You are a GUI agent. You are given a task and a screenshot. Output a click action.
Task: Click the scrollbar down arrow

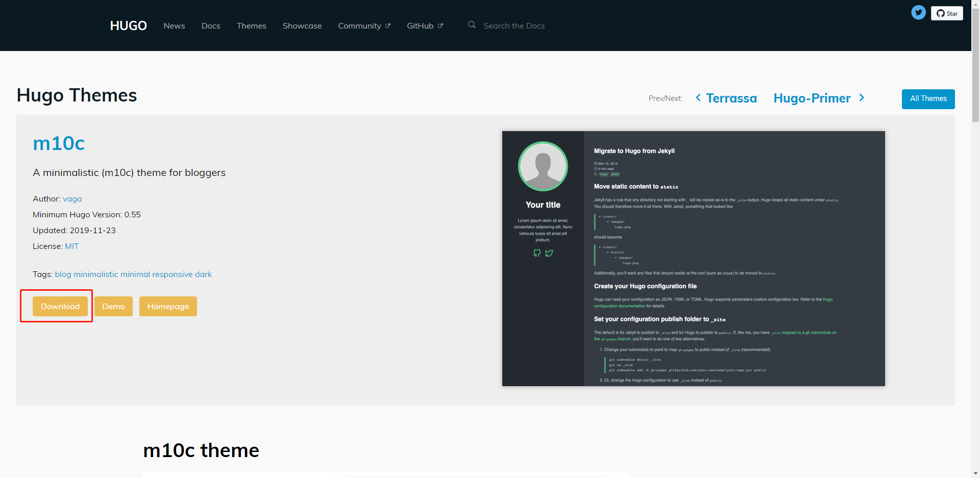(x=975, y=473)
